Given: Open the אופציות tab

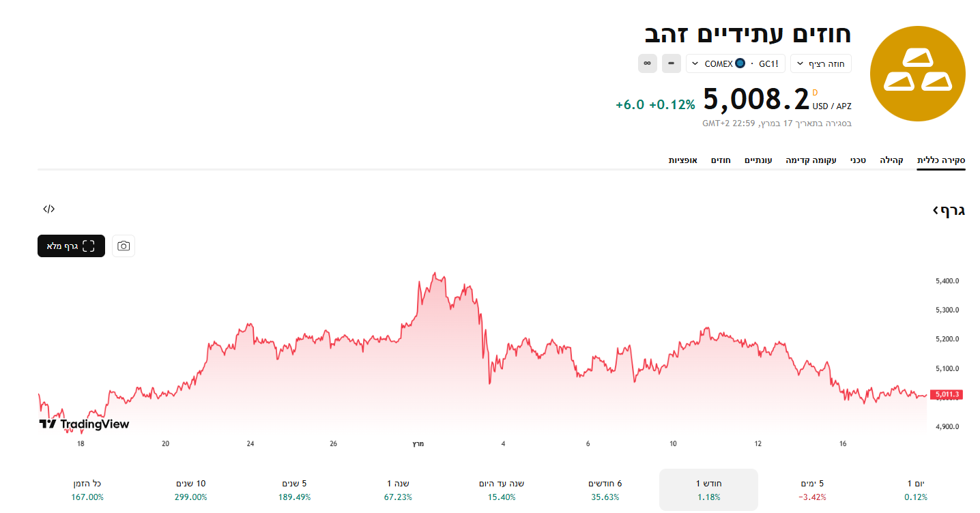Looking at the screenshot, I should click(682, 160).
